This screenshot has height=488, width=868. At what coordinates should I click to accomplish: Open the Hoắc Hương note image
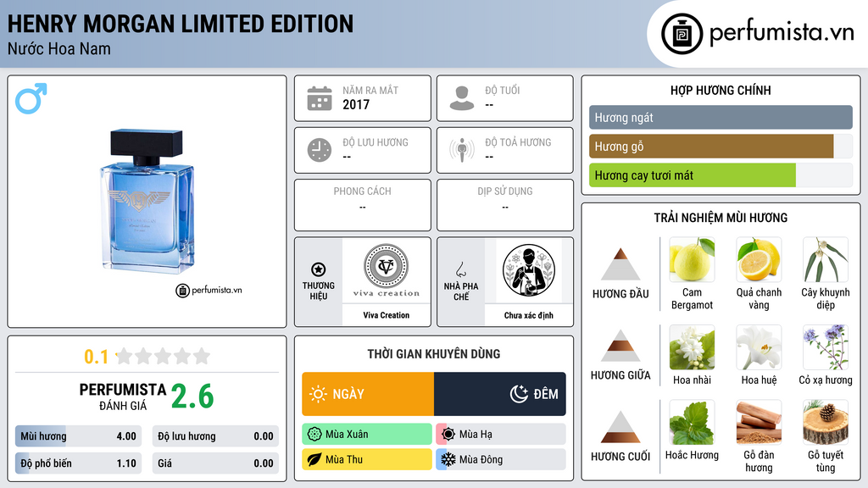[x=692, y=422]
